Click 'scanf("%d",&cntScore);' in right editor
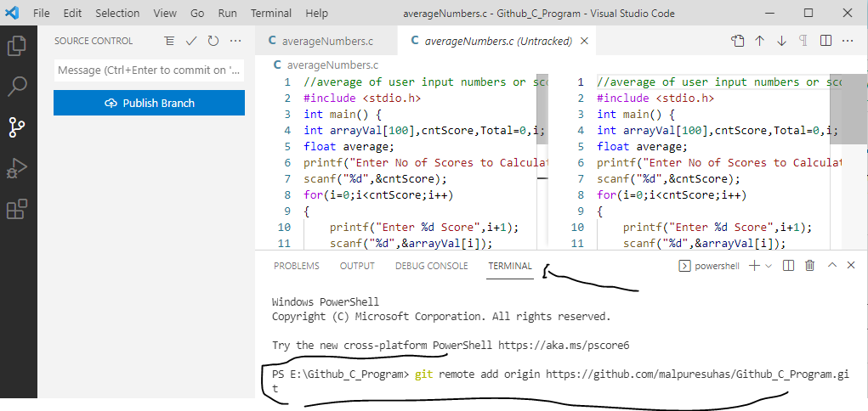The width and height of the screenshot is (868, 411). tap(669, 179)
